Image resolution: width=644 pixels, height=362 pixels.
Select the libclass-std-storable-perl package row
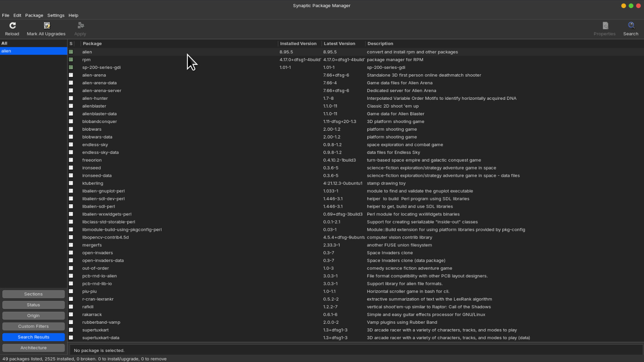[356, 222]
